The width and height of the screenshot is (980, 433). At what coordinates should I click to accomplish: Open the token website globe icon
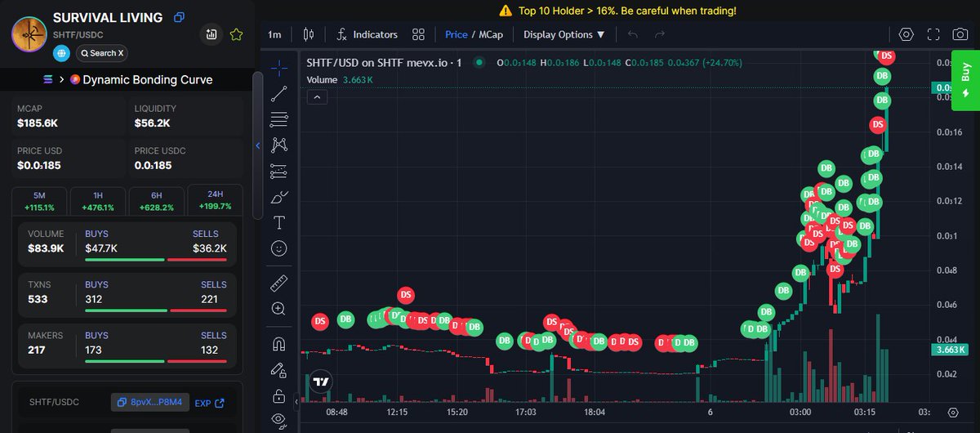61,53
